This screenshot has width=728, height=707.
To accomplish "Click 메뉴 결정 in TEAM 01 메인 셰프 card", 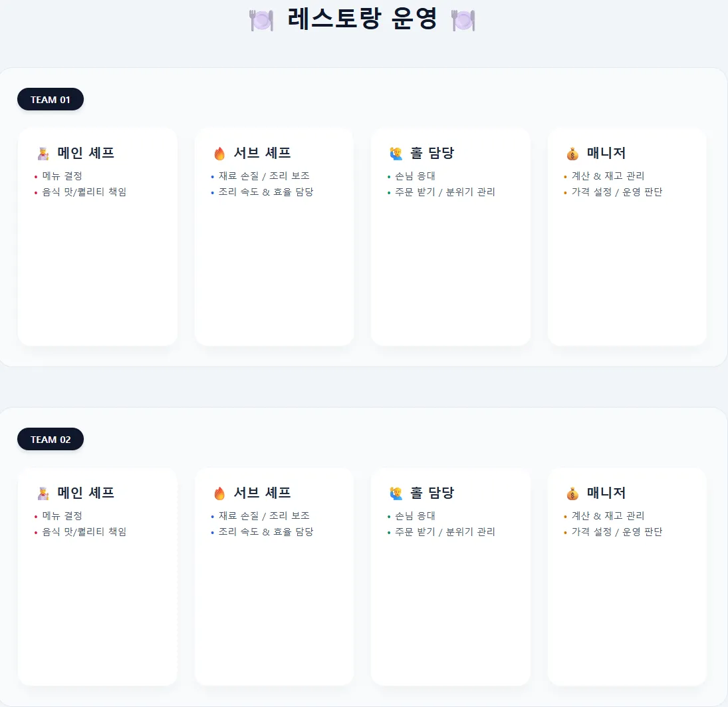I will pyautogui.click(x=62, y=176).
